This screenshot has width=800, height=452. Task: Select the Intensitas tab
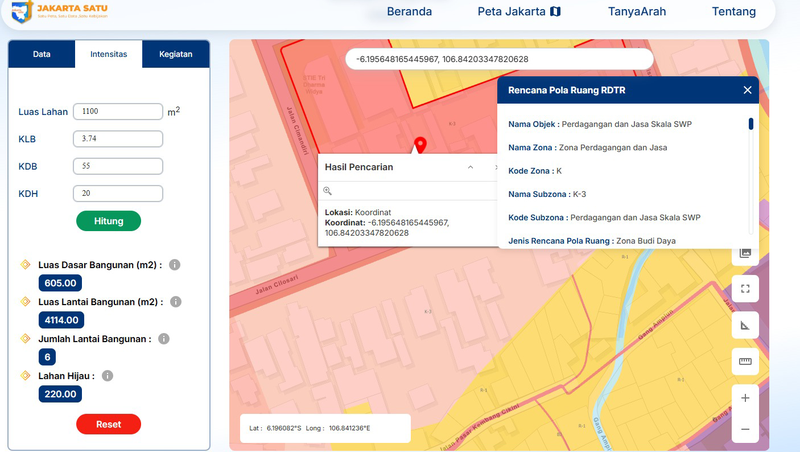[x=109, y=54]
